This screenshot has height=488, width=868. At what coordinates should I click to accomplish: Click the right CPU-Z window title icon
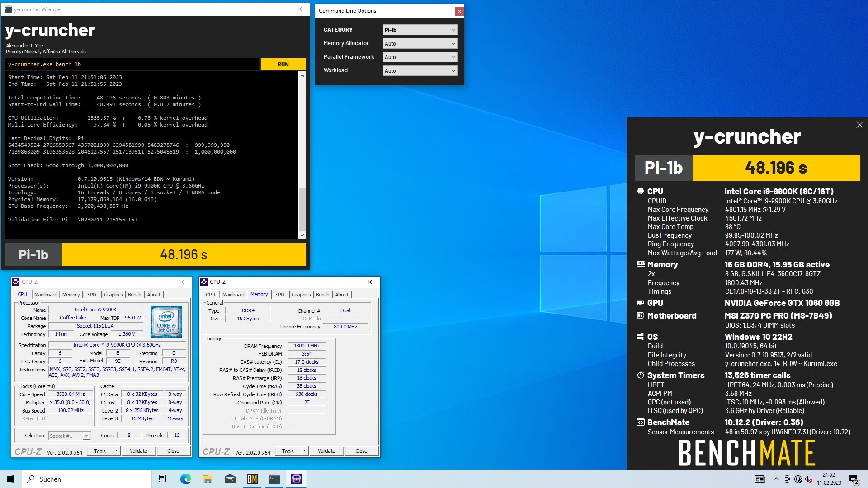pos(204,282)
